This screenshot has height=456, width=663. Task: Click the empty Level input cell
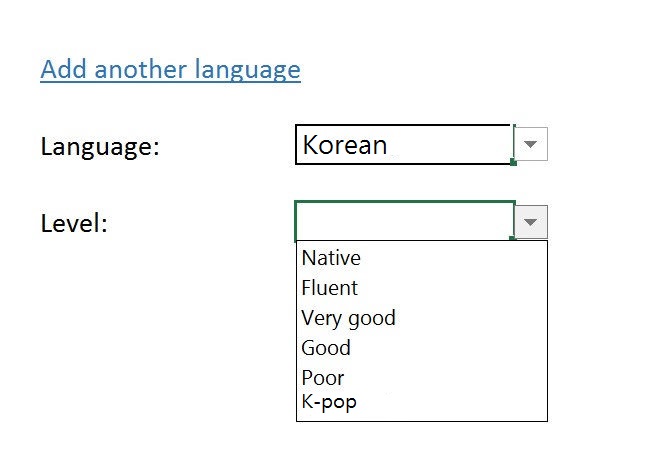[x=403, y=221]
